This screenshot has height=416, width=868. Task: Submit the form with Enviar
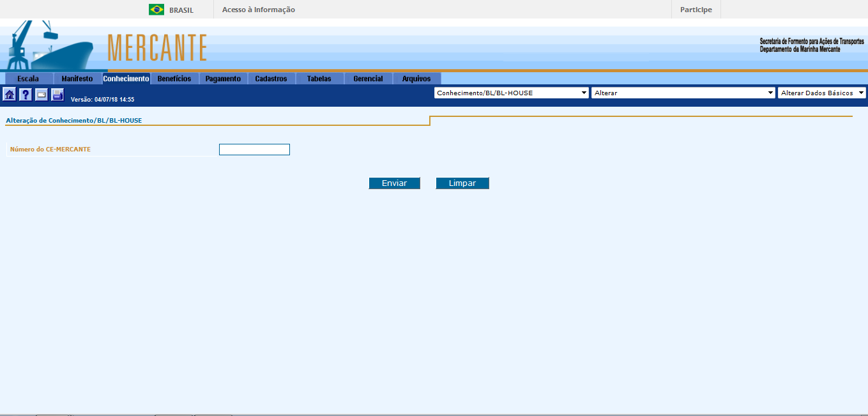(x=394, y=183)
